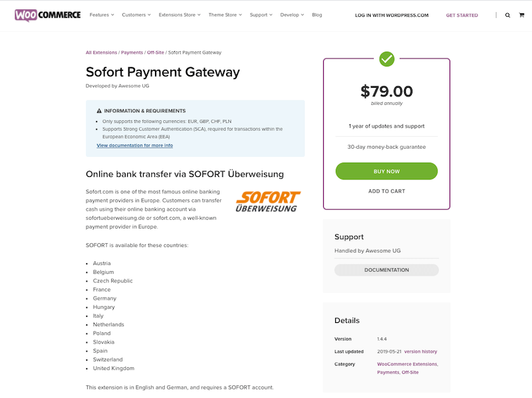Click Add to Cart
The height and width of the screenshot is (398, 532).
[386, 191]
